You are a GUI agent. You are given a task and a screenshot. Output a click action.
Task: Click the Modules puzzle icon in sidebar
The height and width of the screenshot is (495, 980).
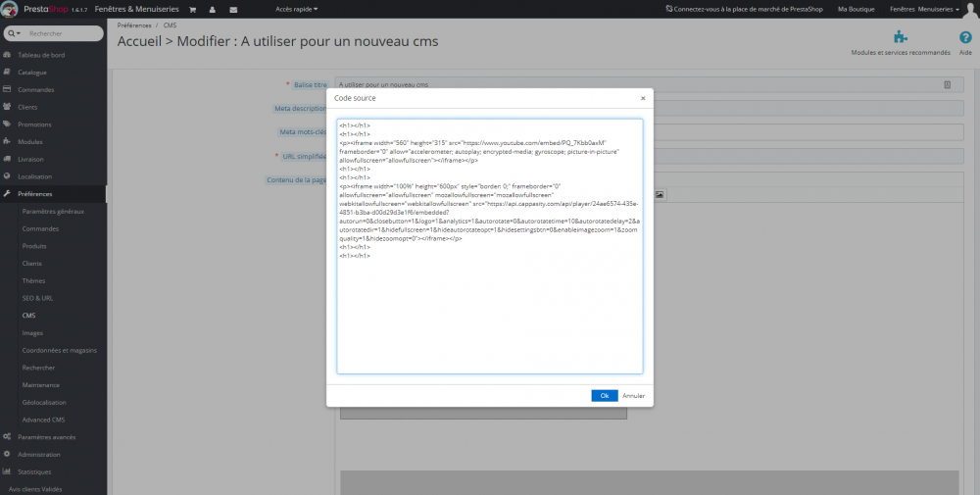click(7, 142)
